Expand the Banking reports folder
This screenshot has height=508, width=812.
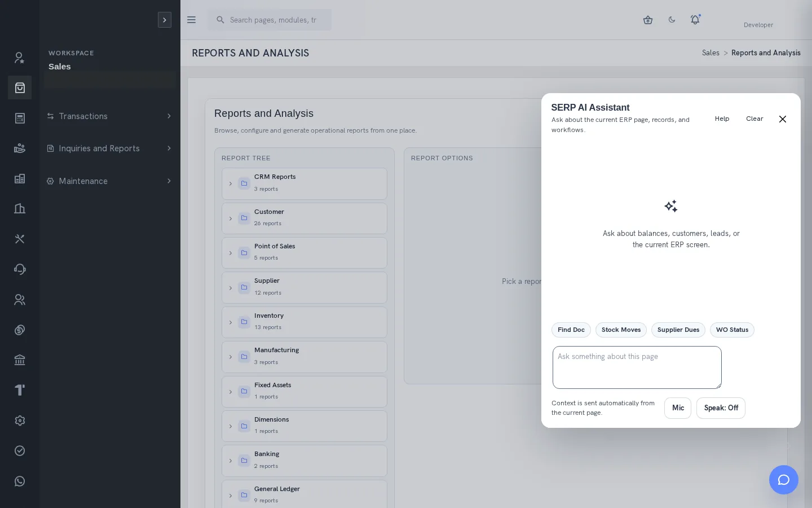[304, 461]
